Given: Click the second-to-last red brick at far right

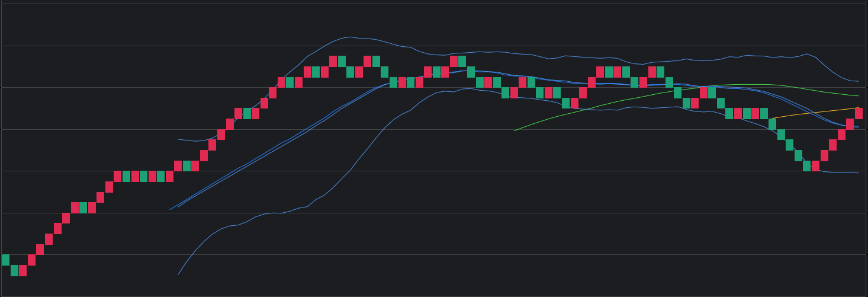Looking at the screenshot, I should (850, 124).
